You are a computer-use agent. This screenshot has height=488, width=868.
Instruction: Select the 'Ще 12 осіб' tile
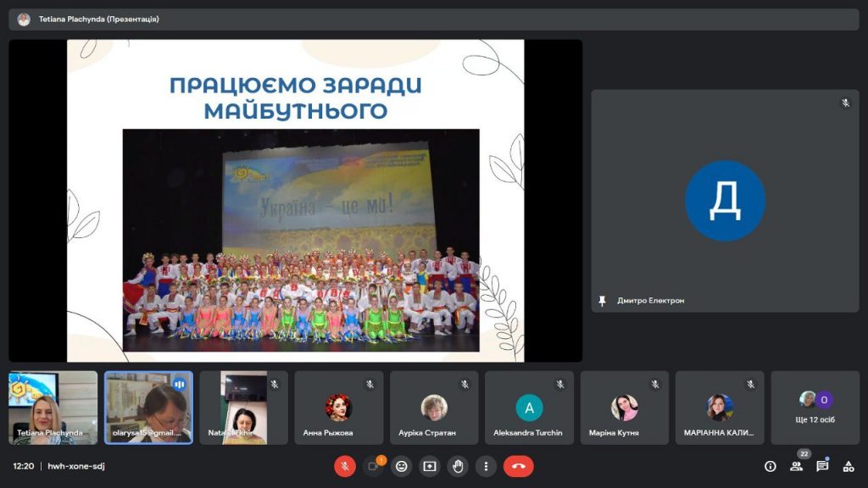[815, 408]
